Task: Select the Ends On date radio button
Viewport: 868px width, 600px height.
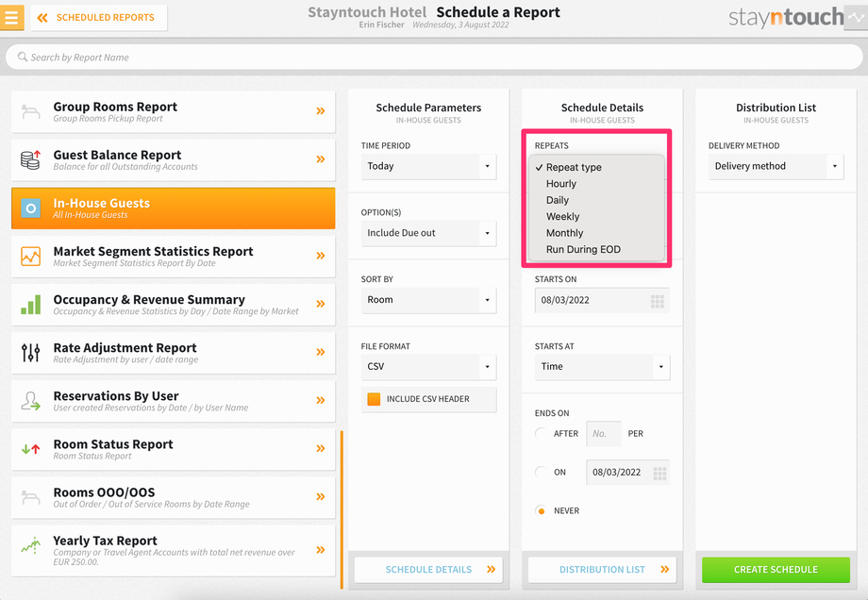Action: pos(542,472)
